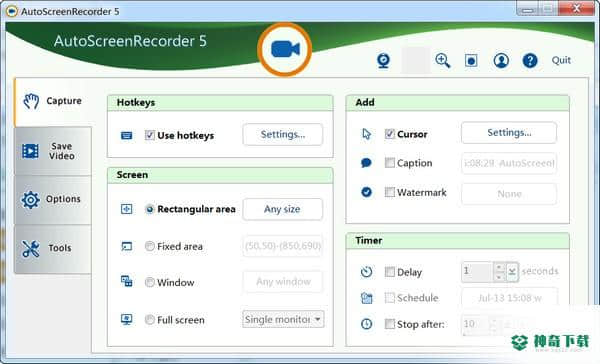This screenshot has height=364, width=600.
Task: Toggle the Cursor checkbox
Action: click(x=390, y=134)
